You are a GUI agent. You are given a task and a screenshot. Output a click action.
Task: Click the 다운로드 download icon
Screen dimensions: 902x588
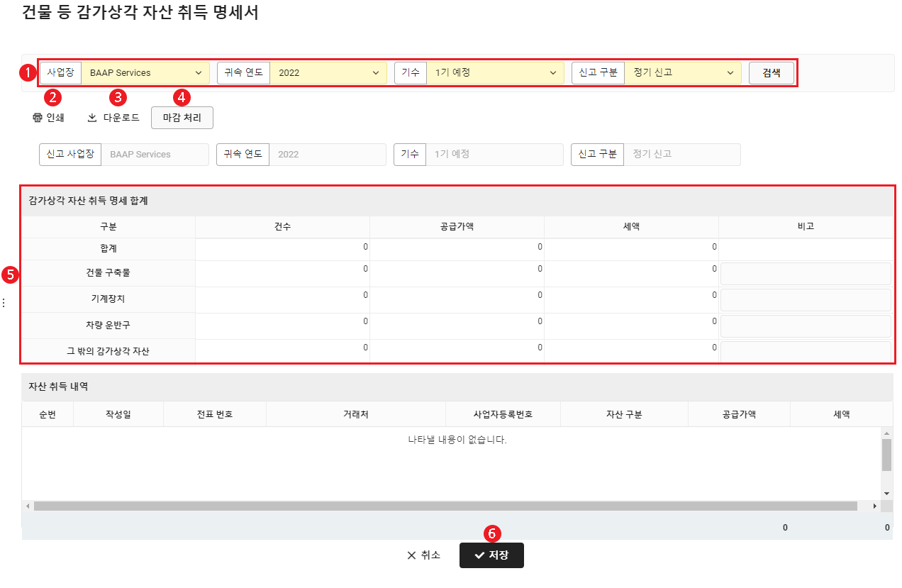tap(92, 118)
